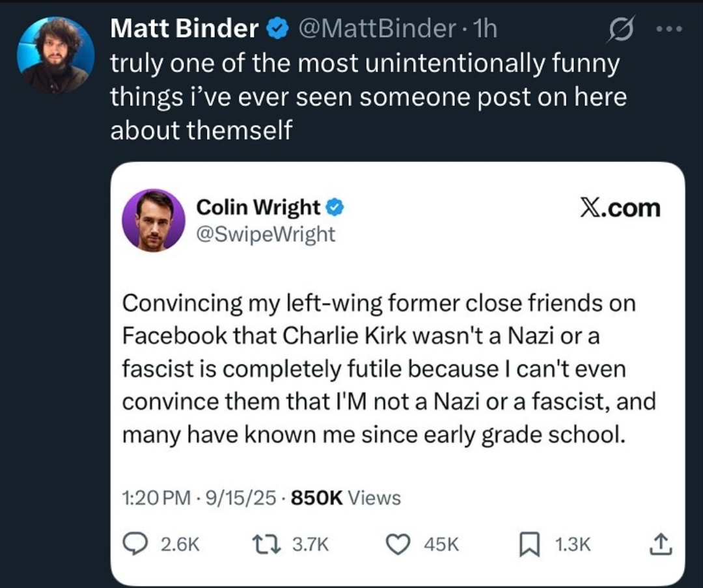
Task: Click the Matt Binder display name
Action: point(184,29)
